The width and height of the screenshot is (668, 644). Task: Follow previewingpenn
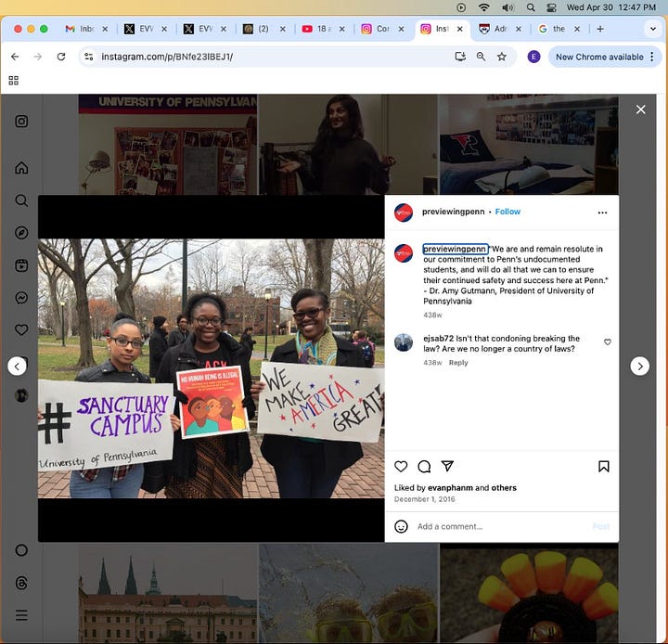(507, 212)
